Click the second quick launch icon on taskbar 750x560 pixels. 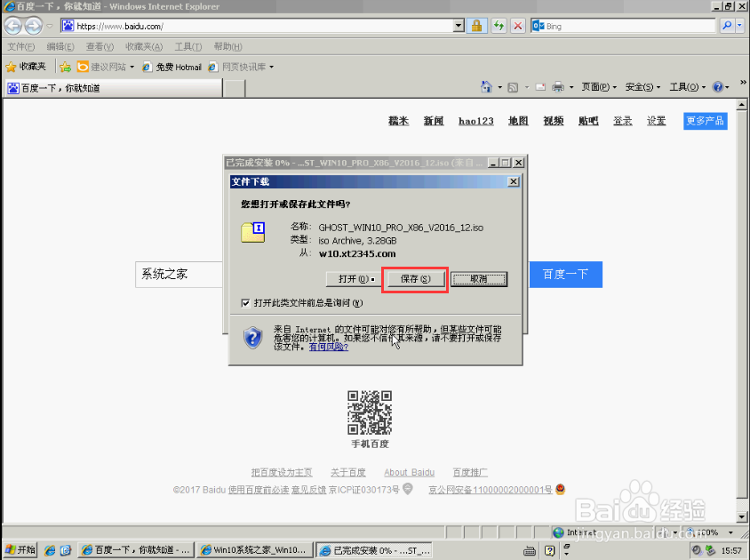point(66,550)
